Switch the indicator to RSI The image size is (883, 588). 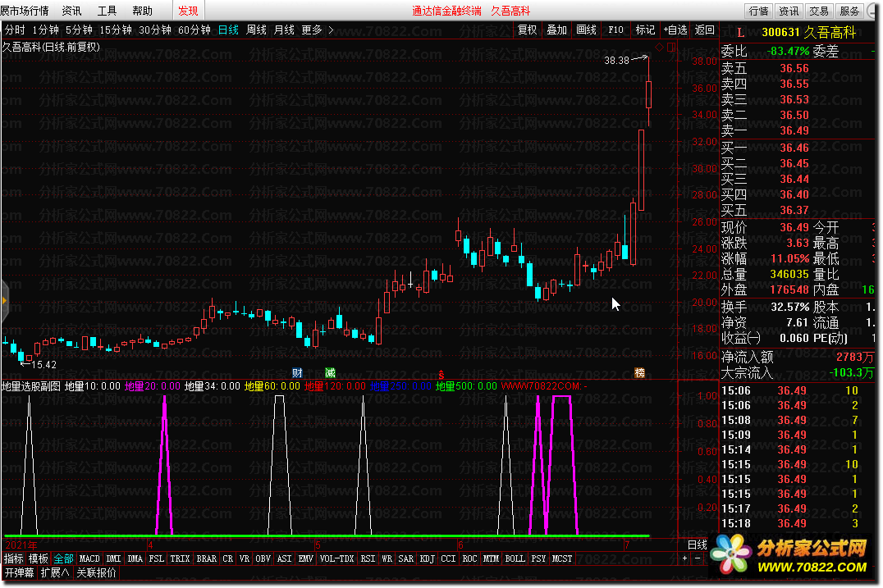point(368,558)
